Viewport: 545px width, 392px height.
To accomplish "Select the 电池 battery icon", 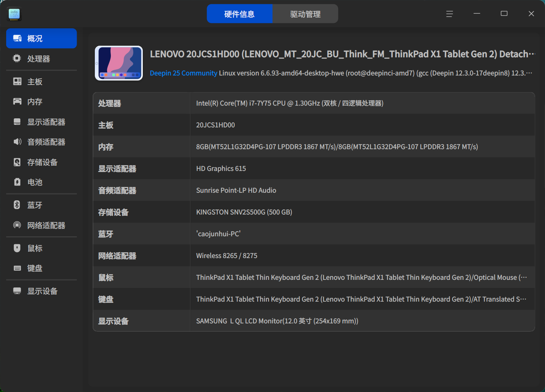I will pos(17,182).
